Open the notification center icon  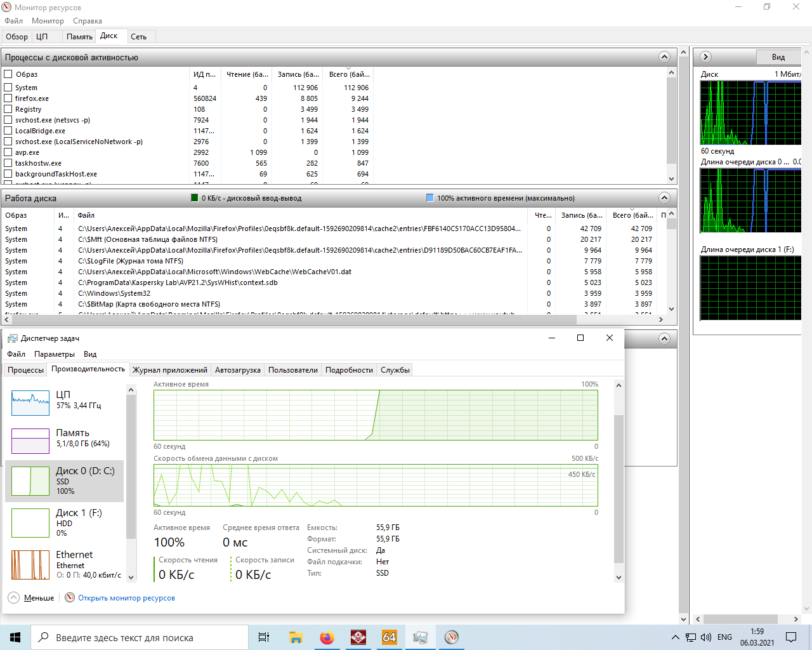(x=791, y=637)
